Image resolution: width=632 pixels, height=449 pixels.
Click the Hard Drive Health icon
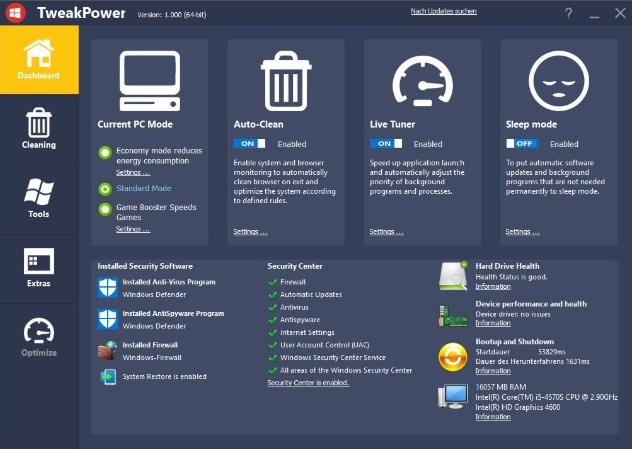point(453,274)
